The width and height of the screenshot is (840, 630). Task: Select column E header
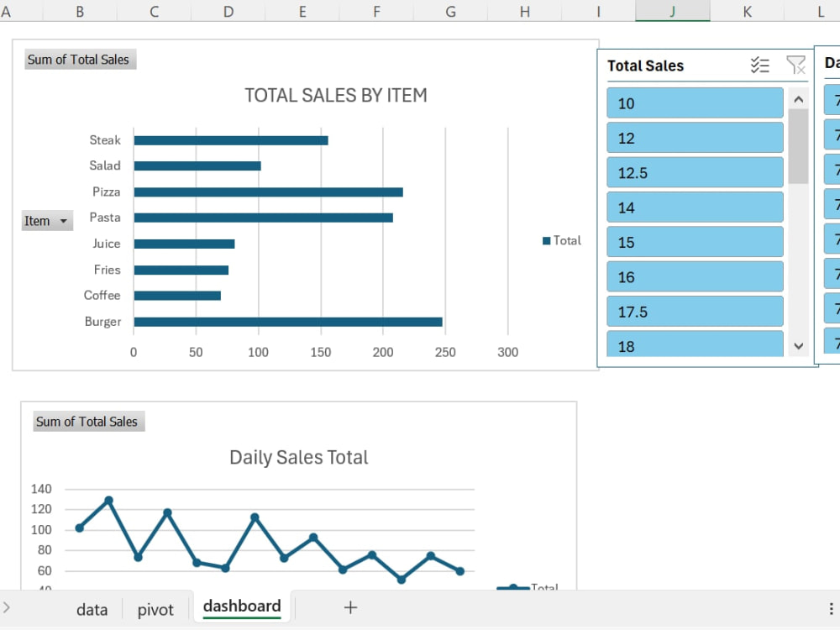click(302, 11)
